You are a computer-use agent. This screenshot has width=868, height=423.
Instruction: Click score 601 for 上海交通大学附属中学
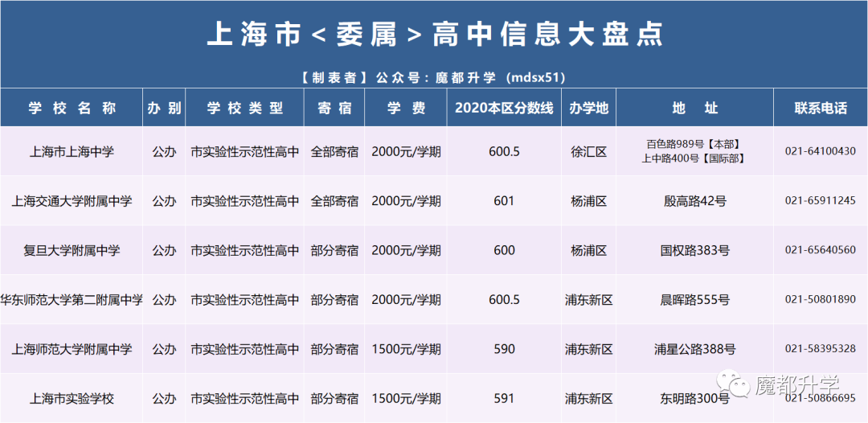click(x=504, y=201)
